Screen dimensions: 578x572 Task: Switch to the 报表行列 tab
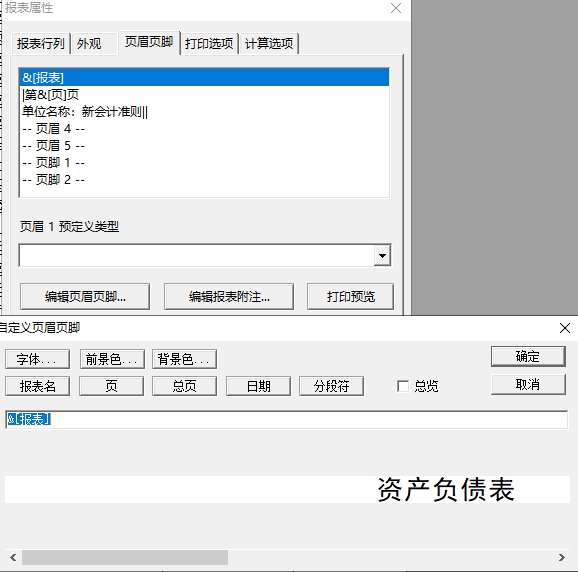coord(41,43)
